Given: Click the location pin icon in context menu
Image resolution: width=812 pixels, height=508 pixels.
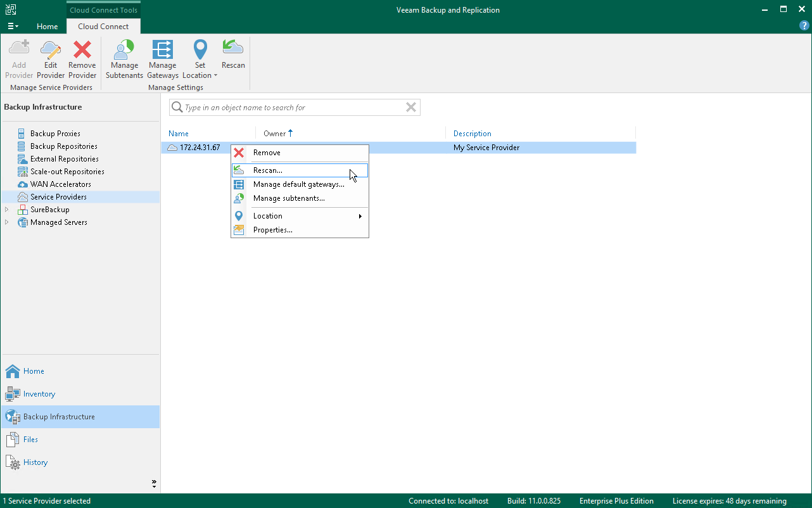Looking at the screenshot, I should coord(239,216).
